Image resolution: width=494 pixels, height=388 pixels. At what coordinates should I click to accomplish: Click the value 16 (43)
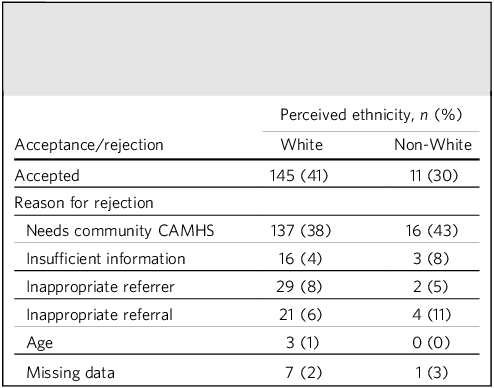tap(432, 231)
